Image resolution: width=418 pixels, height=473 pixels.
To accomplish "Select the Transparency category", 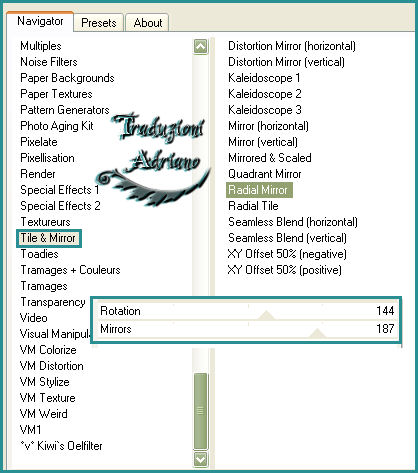I will pos(53,302).
